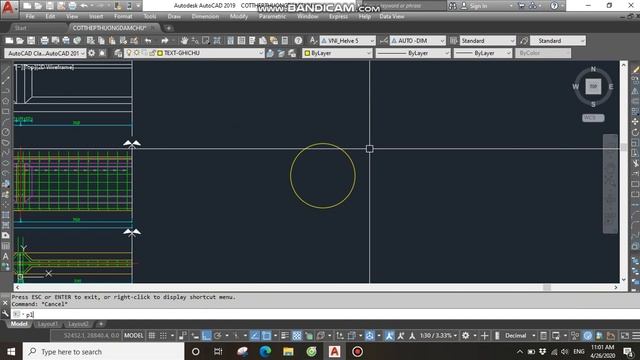Click the command line input field
The image size is (640, 360).
point(325,314)
